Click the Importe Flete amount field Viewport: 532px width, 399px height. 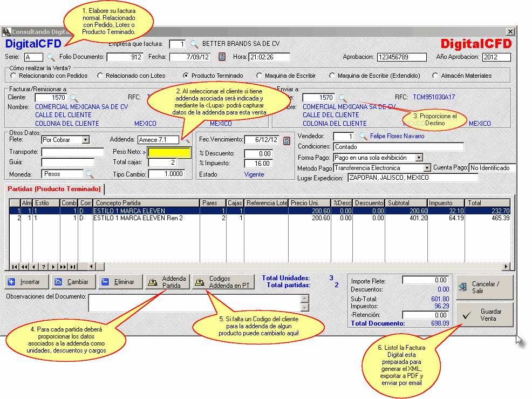coord(426,280)
